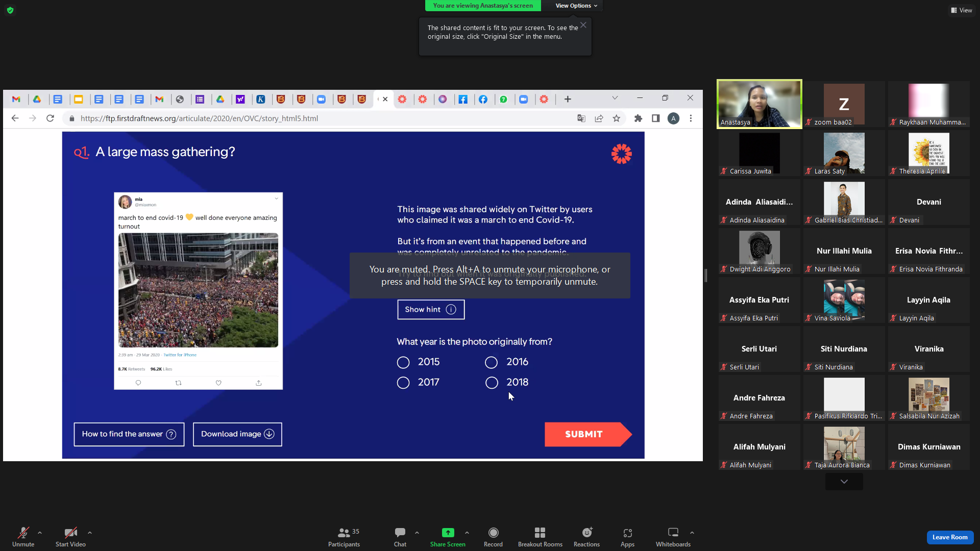The width and height of the screenshot is (980, 551).
Task: Click the Google Translate icon in address bar
Action: coord(581,118)
